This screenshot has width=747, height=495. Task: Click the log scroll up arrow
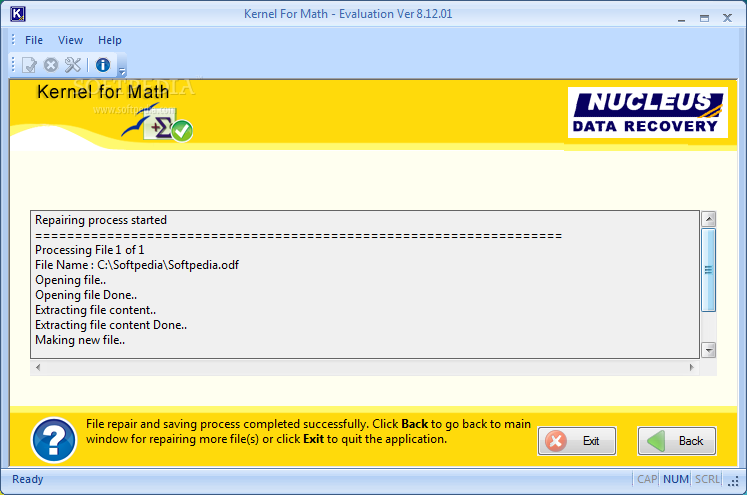[x=709, y=219]
